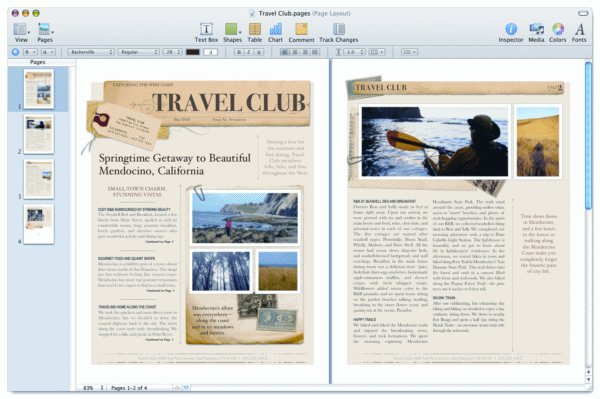
Task: Click scroll down arrow at bottom right
Action: 588,379
